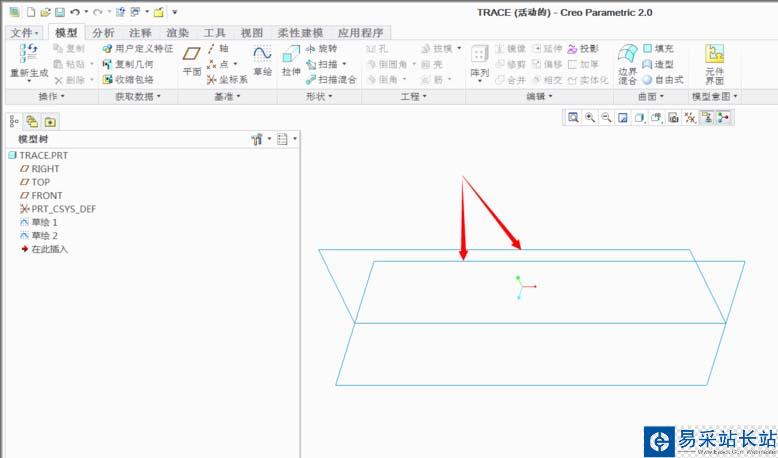Click the 自由式 freestyle tool

click(663, 79)
